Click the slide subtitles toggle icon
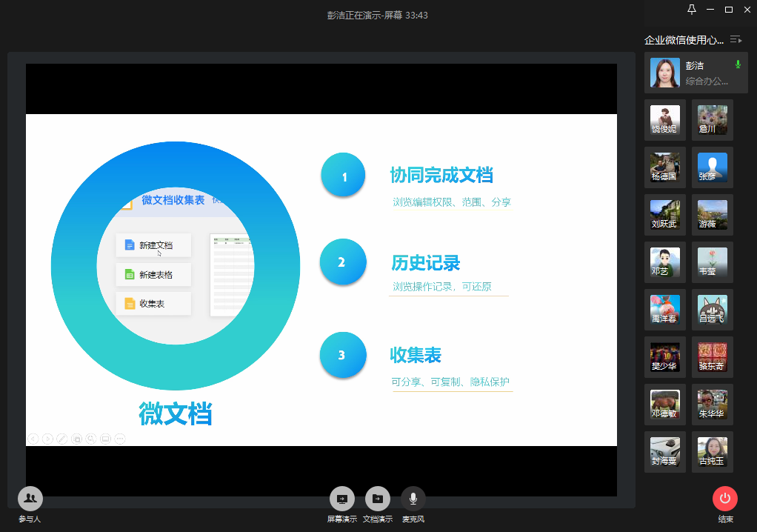Screen dimensions: 757x532 tap(105, 439)
